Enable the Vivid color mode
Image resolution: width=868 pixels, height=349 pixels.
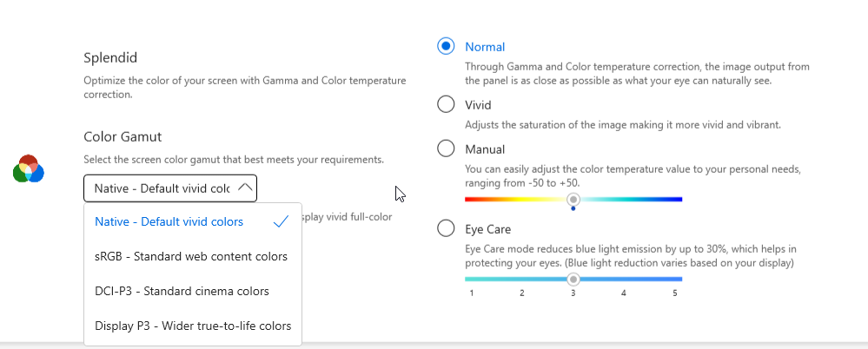(446, 104)
